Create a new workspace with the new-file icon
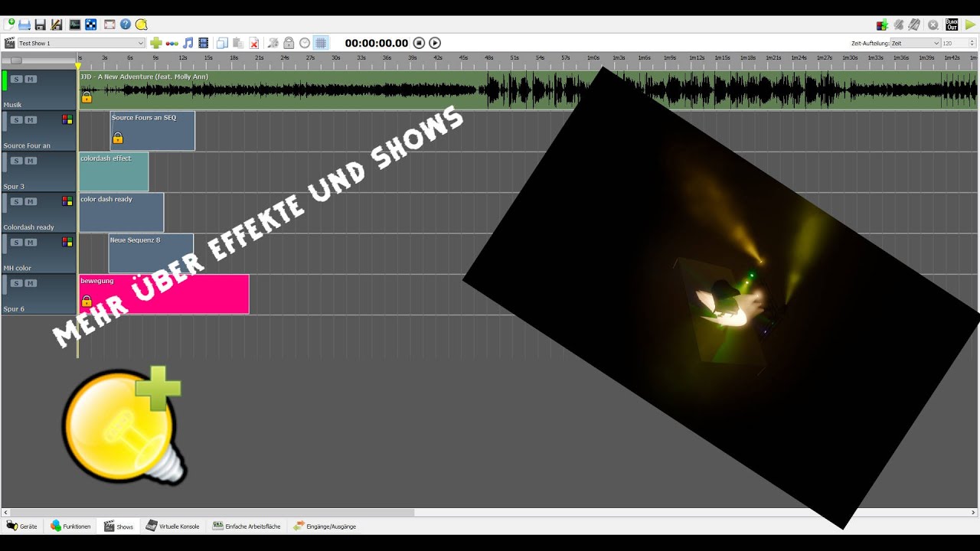The width and height of the screenshot is (980, 551). [x=9, y=24]
